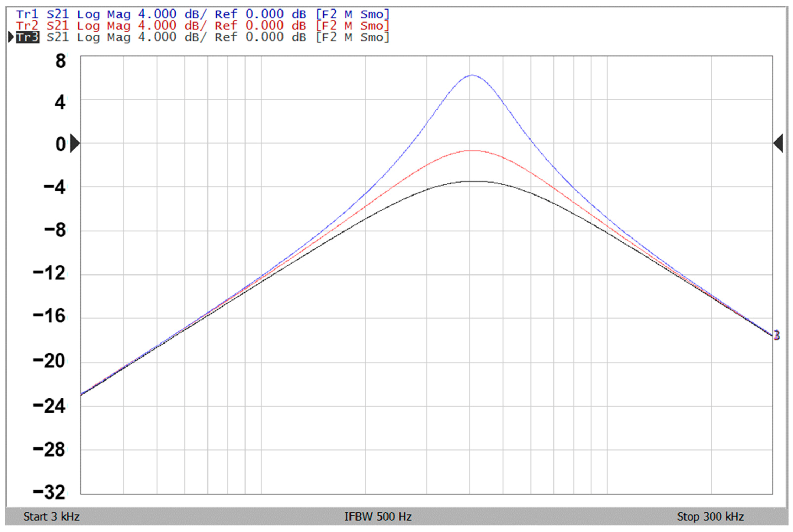Click the left reference level triangle marker
793x532 pixels.
(75, 143)
